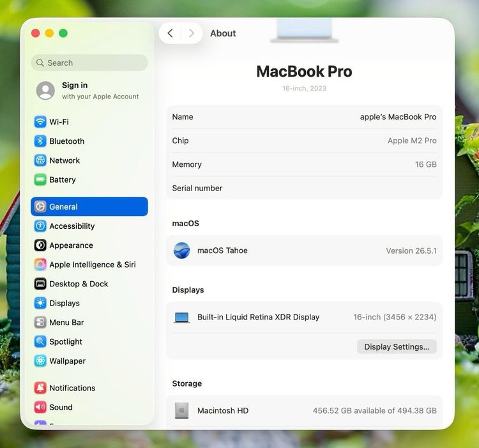Open Bluetooth settings
Screen dimensions: 479x448
point(89,141)
